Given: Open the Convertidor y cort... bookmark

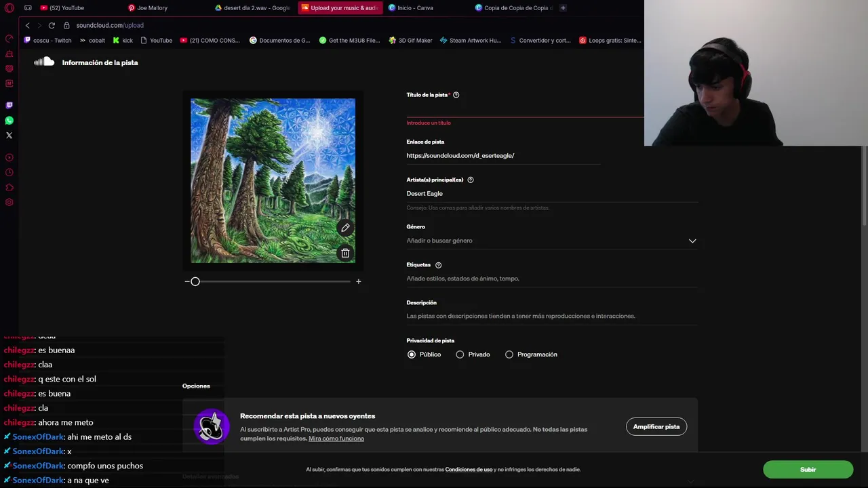Looking at the screenshot, I should tap(540, 40).
